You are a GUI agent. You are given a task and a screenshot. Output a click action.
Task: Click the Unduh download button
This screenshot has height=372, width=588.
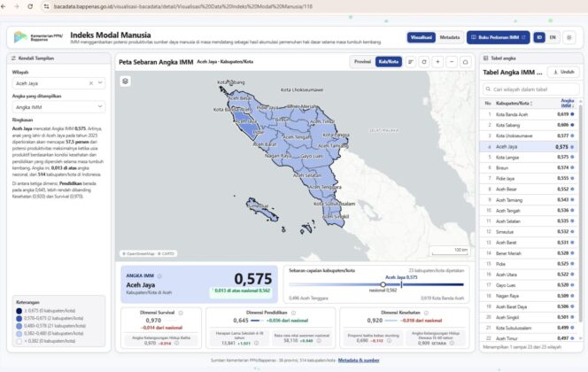563,72
